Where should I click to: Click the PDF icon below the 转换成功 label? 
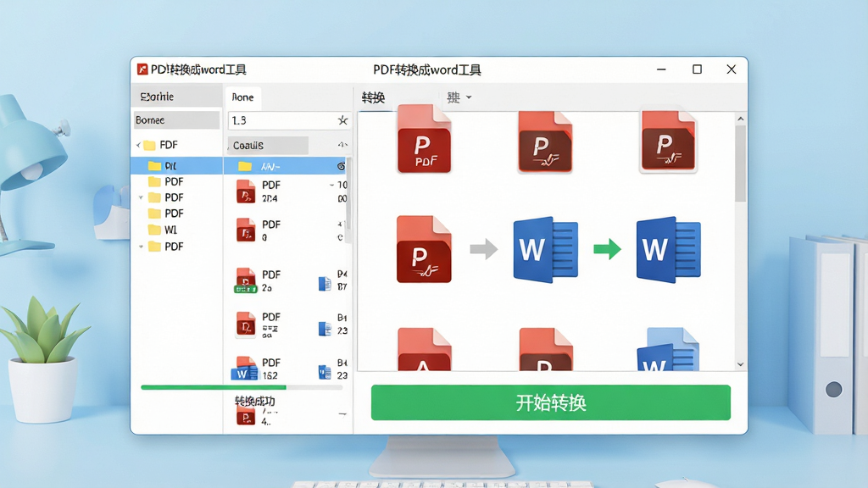point(245,416)
